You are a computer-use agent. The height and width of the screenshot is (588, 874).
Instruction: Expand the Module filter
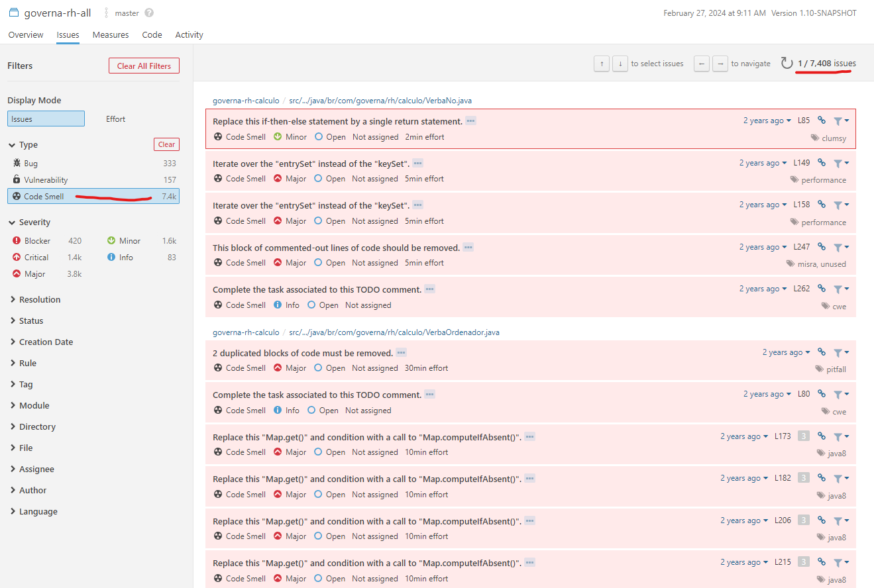click(29, 406)
